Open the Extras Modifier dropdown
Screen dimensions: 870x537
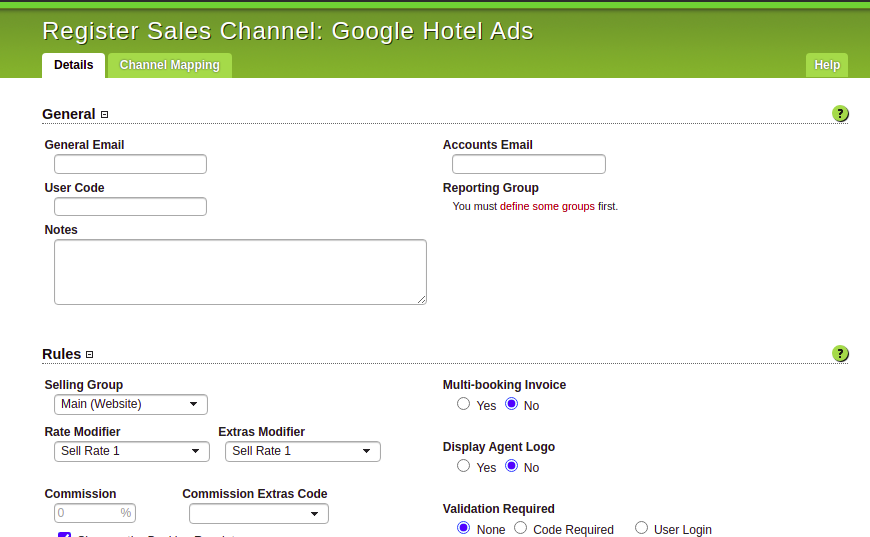coord(303,451)
